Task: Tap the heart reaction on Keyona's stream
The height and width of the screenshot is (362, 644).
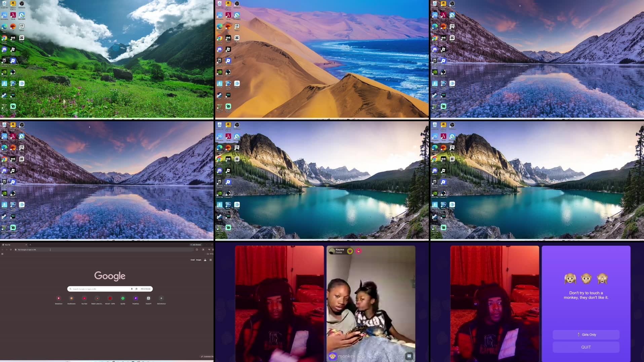Action: click(x=350, y=251)
